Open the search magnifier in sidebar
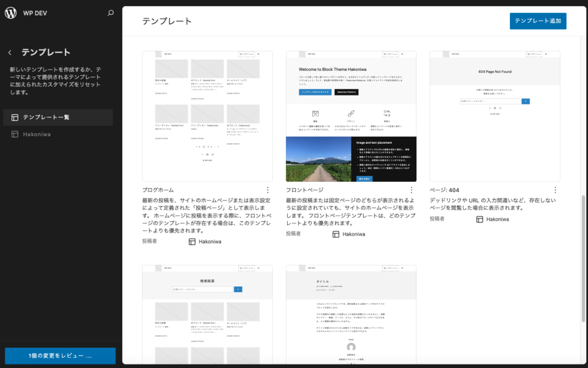Screen dimensions: 588x368 pos(111,13)
